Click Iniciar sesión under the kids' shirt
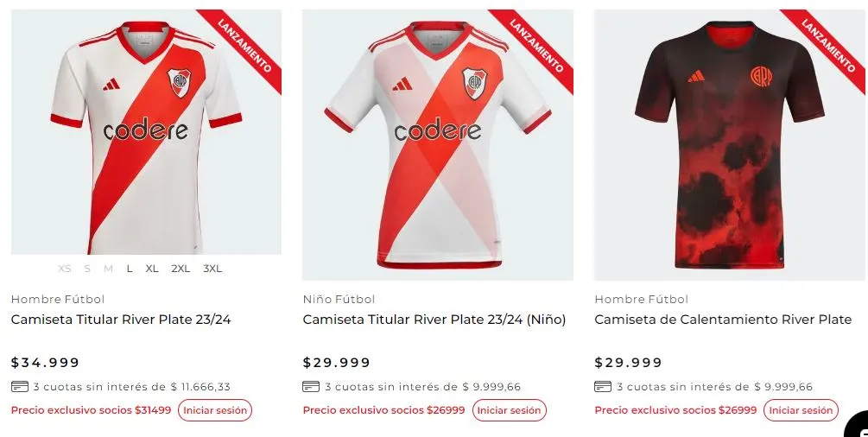The width and height of the screenshot is (868, 437). click(x=509, y=410)
